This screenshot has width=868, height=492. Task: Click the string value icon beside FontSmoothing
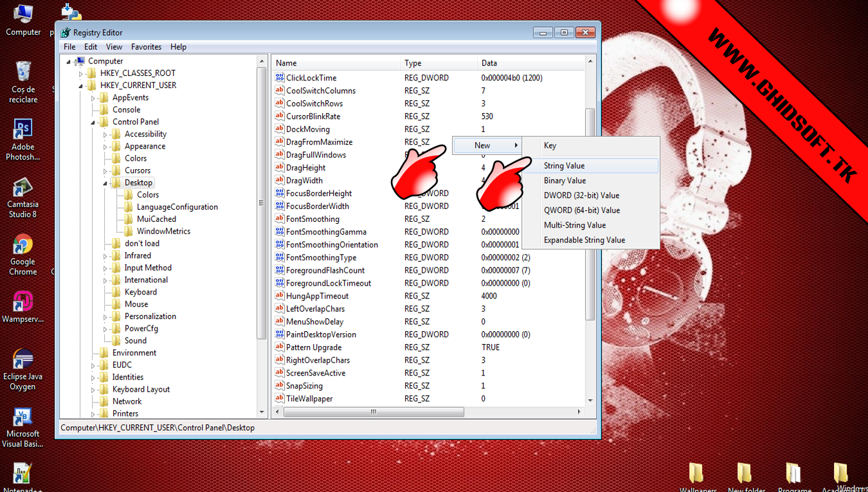[x=280, y=219]
